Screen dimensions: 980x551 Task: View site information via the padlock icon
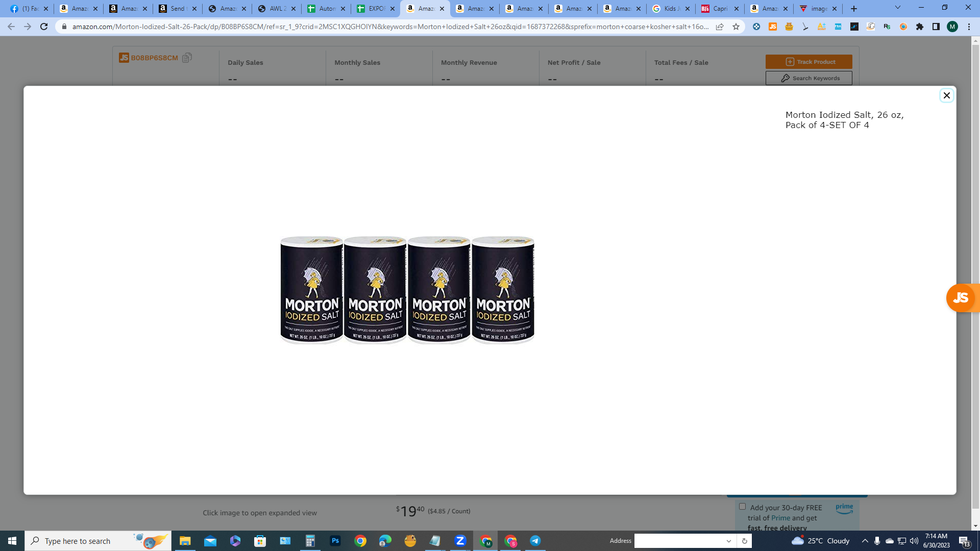64,27
